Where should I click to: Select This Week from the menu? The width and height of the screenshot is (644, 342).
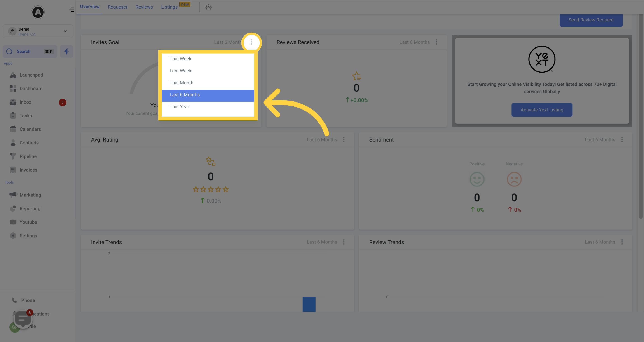(208, 59)
